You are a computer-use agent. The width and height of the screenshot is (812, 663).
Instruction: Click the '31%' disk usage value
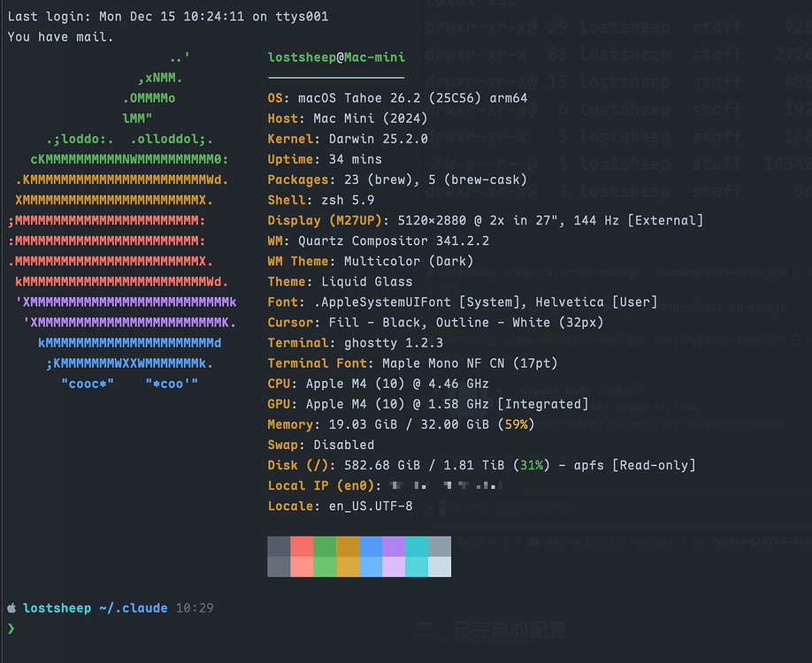click(532, 465)
